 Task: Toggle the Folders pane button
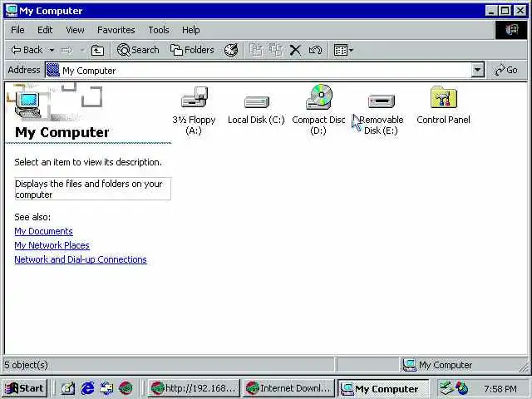point(192,50)
